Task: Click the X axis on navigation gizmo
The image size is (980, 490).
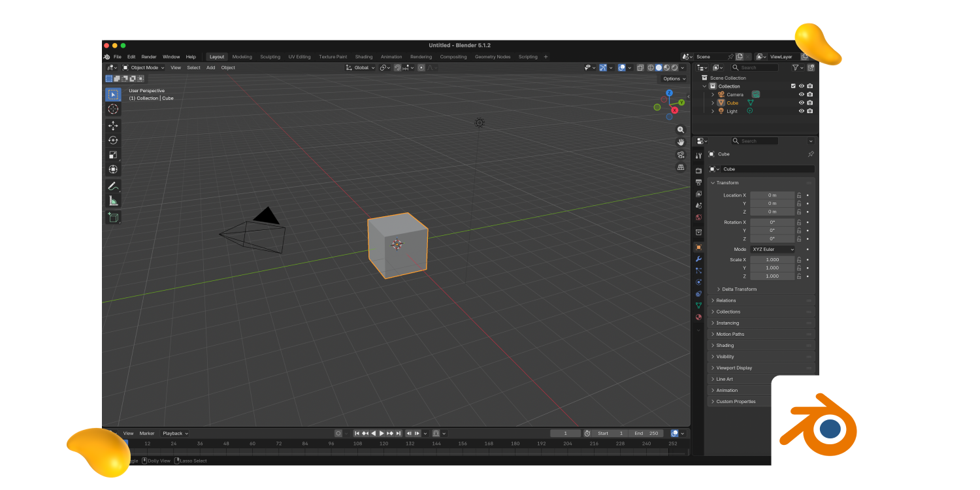Action: coord(674,110)
